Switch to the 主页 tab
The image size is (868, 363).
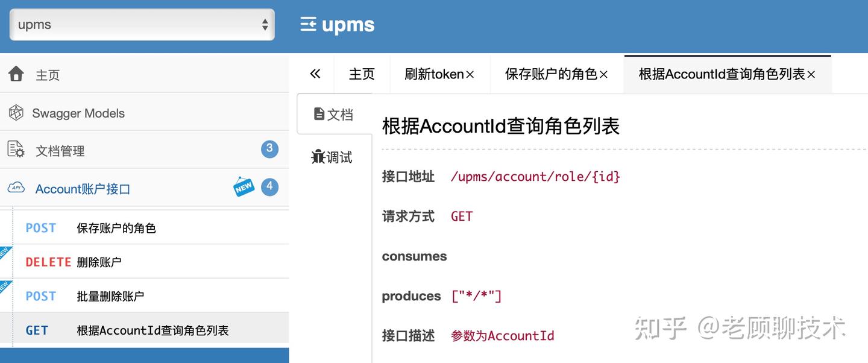[x=361, y=74]
